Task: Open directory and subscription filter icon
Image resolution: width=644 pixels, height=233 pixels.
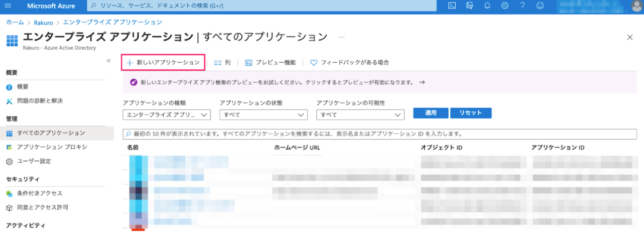Action: (x=469, y=6)
